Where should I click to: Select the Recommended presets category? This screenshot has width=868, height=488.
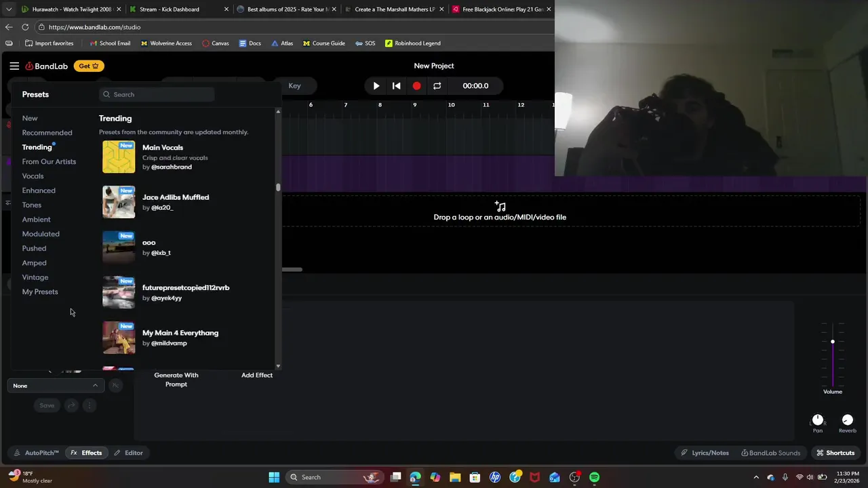tap(47, 133)
